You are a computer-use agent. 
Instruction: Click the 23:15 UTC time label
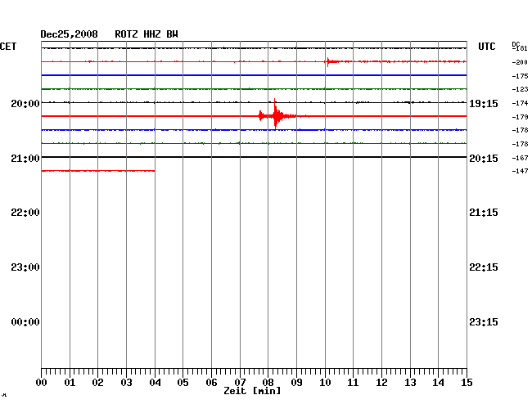(484, 322)
